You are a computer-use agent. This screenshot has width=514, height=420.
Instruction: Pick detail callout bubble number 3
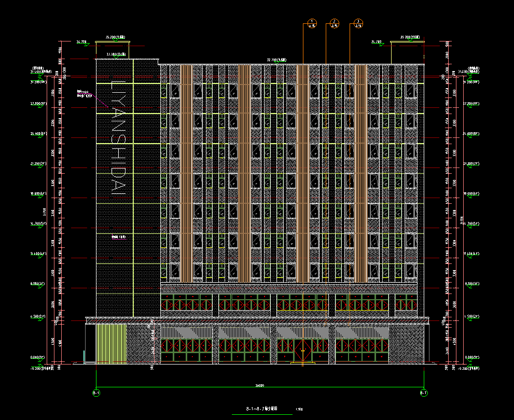point(358,22)
